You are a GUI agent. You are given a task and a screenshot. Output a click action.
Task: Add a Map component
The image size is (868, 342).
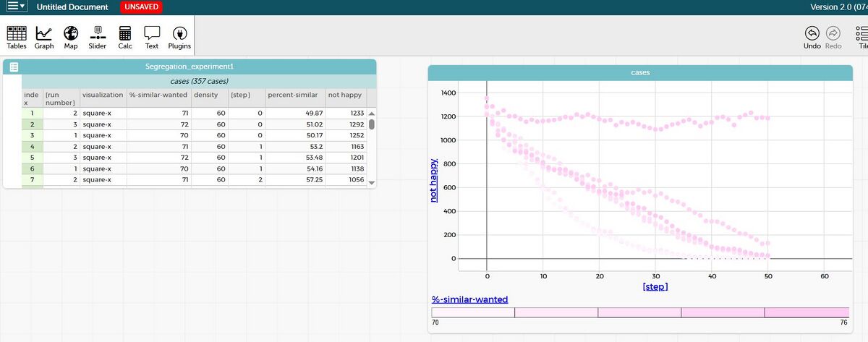71,37
